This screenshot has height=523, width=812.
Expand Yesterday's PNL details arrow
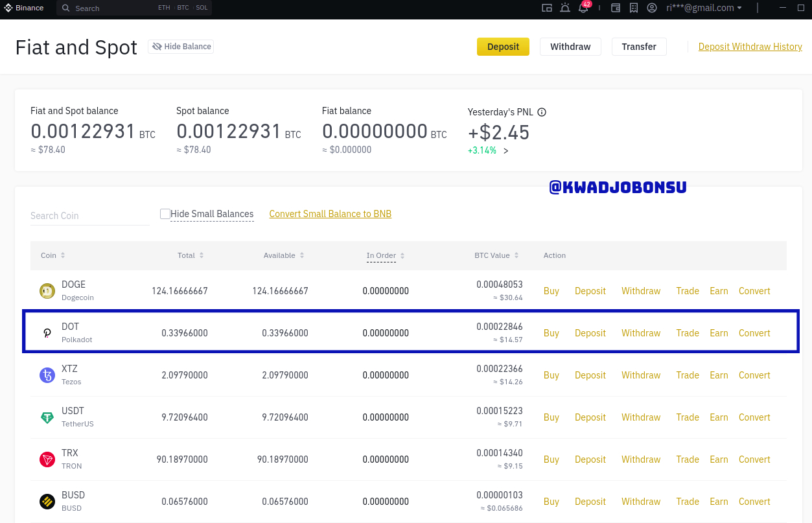tap(505, 151)
